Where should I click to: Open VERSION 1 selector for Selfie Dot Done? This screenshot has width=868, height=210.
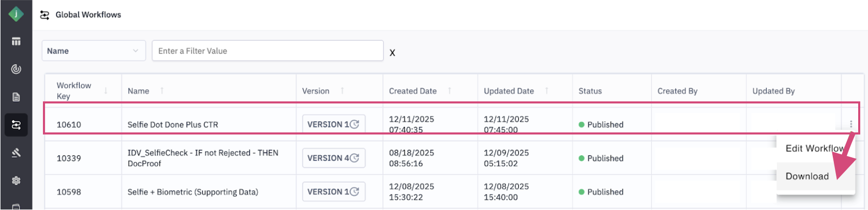[x=334, y=124]
